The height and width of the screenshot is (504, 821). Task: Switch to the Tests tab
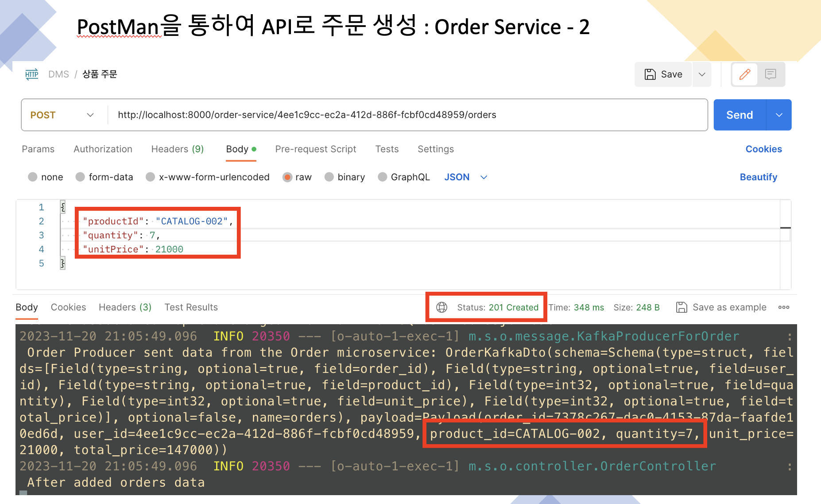pyautogui.click(x=387, y=149)
